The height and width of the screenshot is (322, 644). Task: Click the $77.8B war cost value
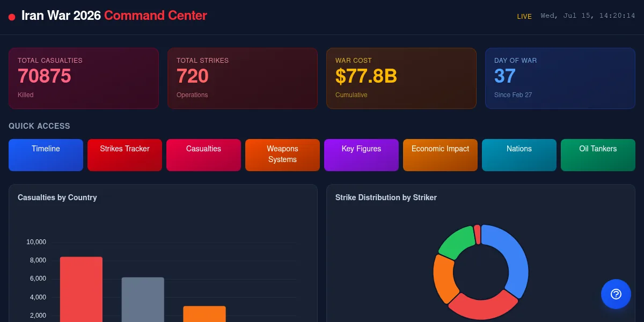coord(366,76)
